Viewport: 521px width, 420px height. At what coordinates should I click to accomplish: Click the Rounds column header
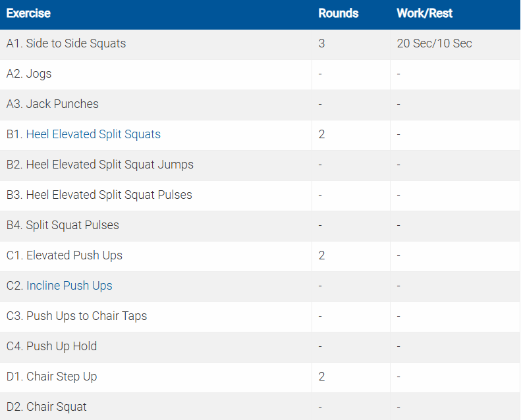pos(338,13)
